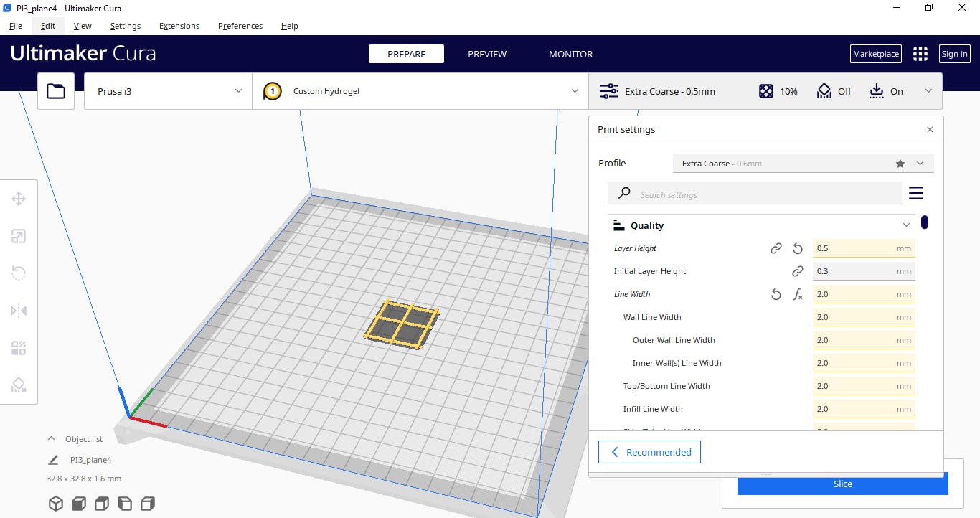Screen dimensions: 980x518
Task: Click the Search settings field
Action: tap(755, 194)
